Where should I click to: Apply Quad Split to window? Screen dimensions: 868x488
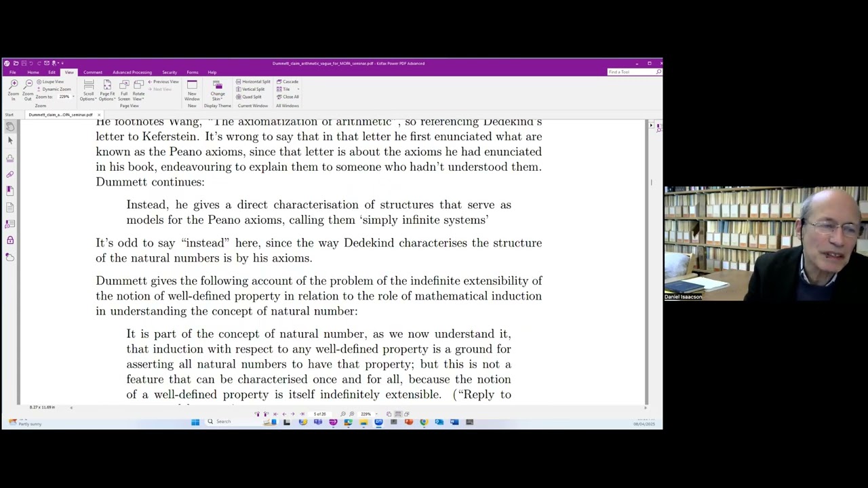[x=249, y=97]
